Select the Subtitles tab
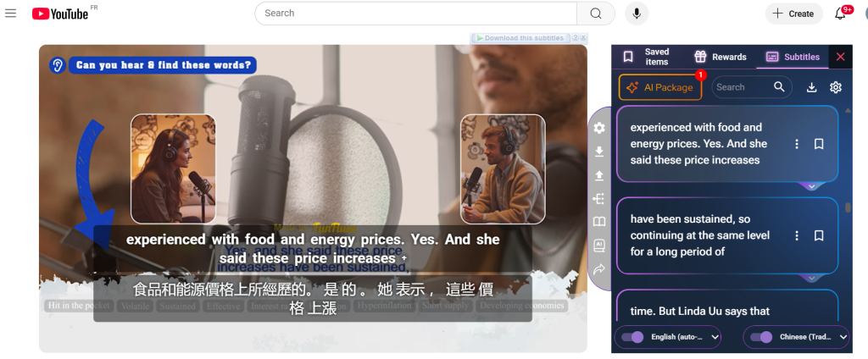The image size is (868, 359). click(793, 57)
